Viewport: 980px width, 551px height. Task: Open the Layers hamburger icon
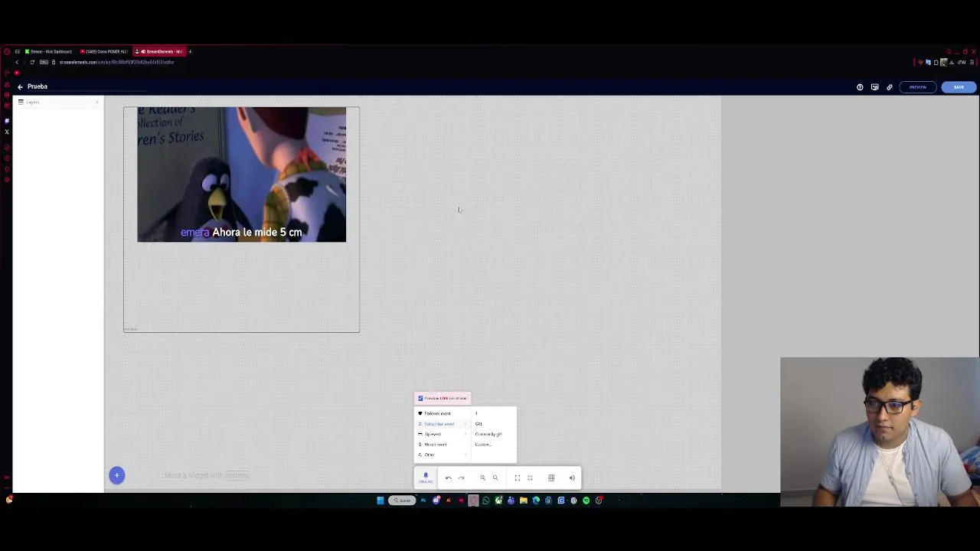(x=21, y=102)
